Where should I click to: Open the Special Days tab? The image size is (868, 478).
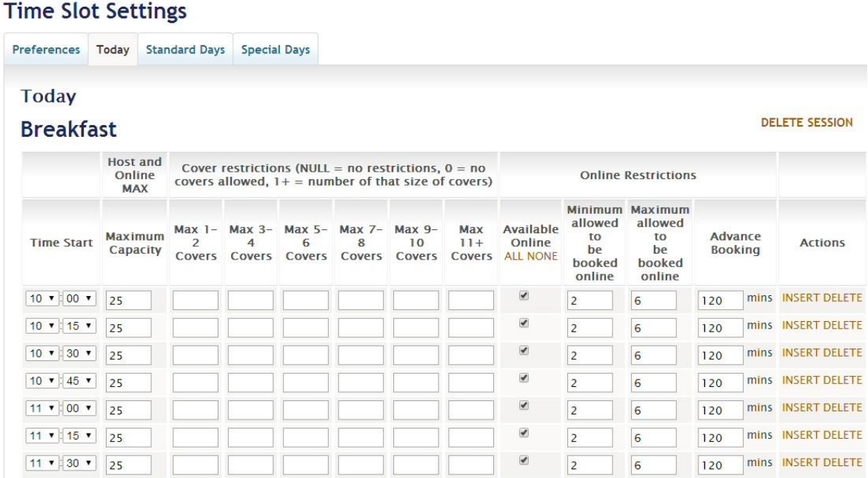click(x=276, y=50)
